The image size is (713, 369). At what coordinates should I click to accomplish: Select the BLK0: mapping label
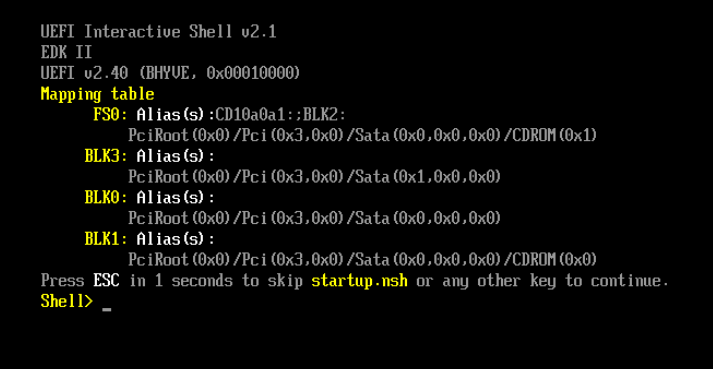107,197
